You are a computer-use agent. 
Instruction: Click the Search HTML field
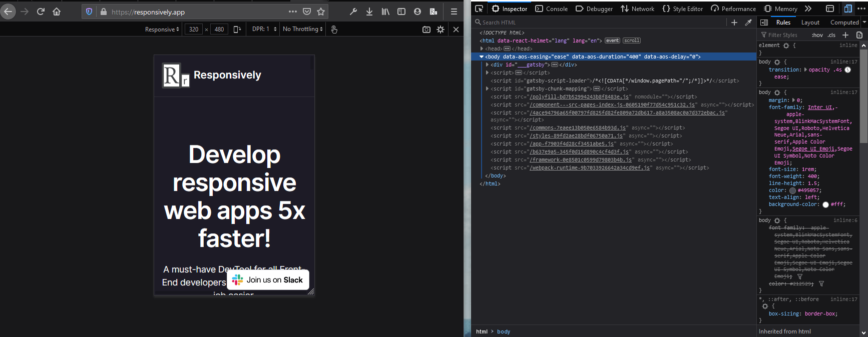[601, 22]
